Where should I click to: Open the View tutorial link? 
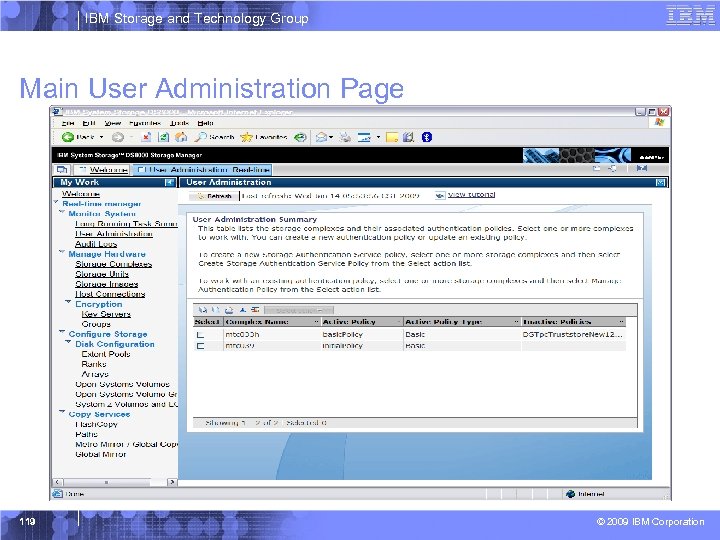[x=471, y=195]
